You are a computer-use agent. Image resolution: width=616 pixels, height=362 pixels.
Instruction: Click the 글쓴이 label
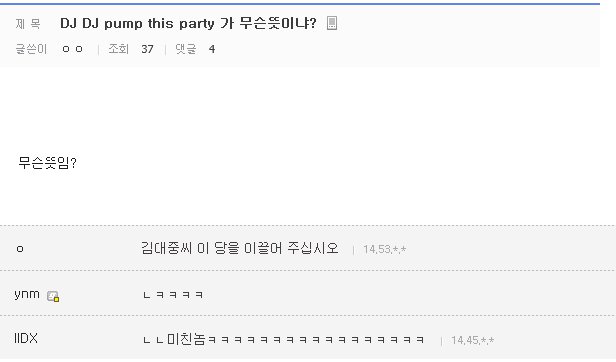point(31,49)
